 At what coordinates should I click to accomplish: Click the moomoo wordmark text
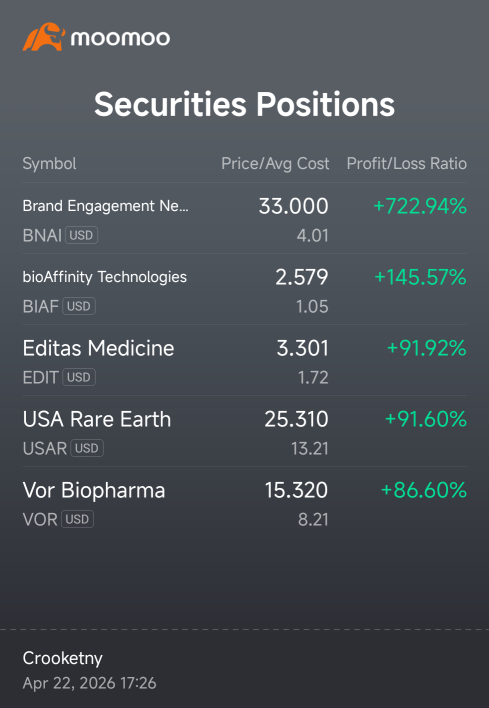(121, 38)
